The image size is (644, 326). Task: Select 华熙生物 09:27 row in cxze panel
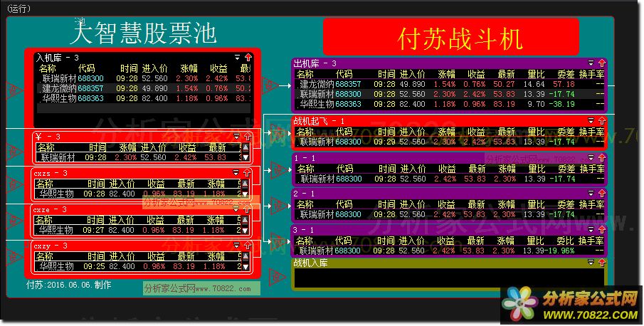(139, 231)
